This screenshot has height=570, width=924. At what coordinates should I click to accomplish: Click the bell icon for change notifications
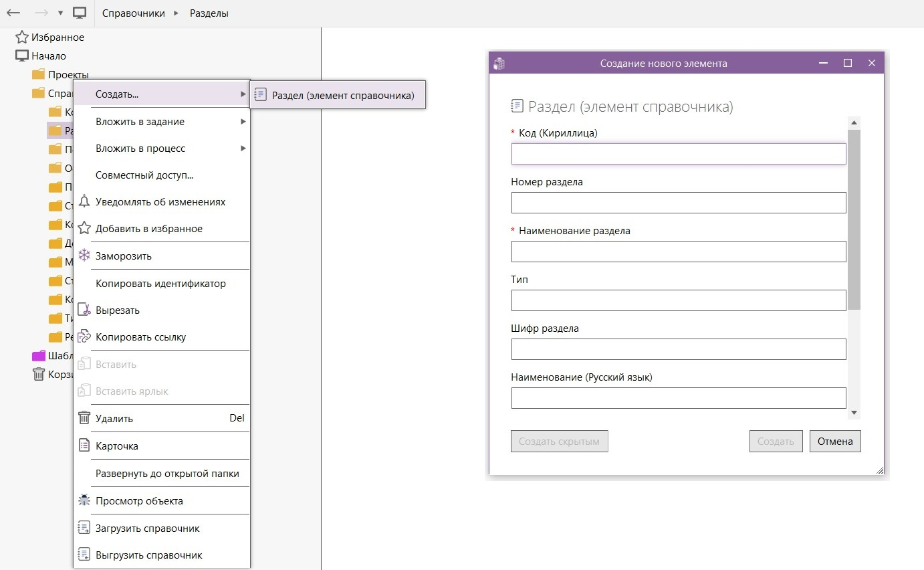pos(84,201)
